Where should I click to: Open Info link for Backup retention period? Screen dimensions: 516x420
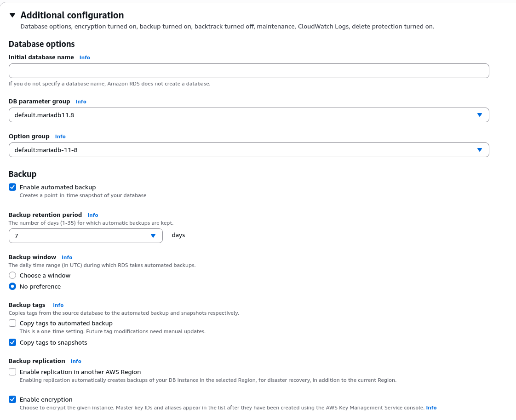coord(93,215)
